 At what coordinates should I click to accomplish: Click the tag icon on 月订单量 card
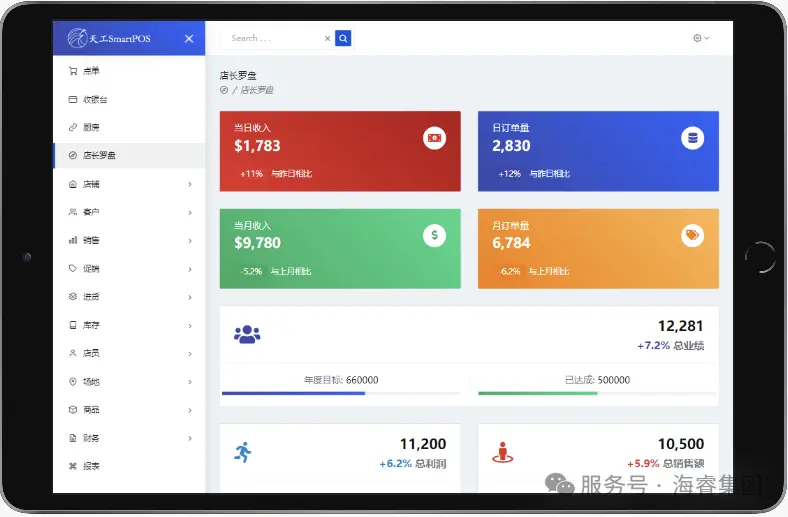tap(692, 235)
